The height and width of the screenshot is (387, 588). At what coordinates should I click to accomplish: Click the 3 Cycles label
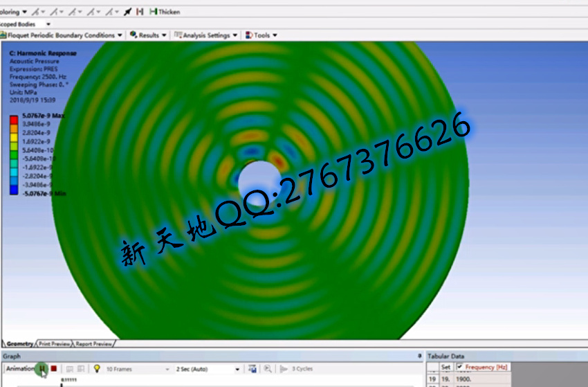pyautogui.click(x=302, y=369)
